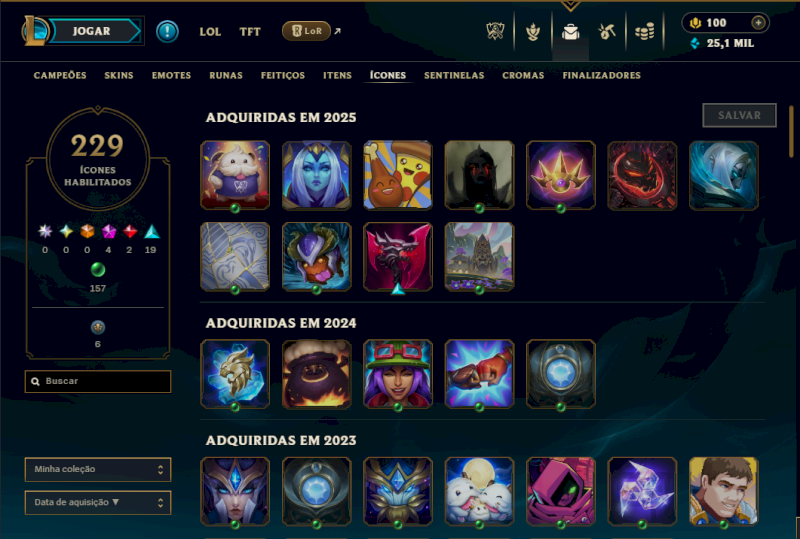Open the Loot hammer icon
Screen dimensions: 800x539
[x=607, y=32]
